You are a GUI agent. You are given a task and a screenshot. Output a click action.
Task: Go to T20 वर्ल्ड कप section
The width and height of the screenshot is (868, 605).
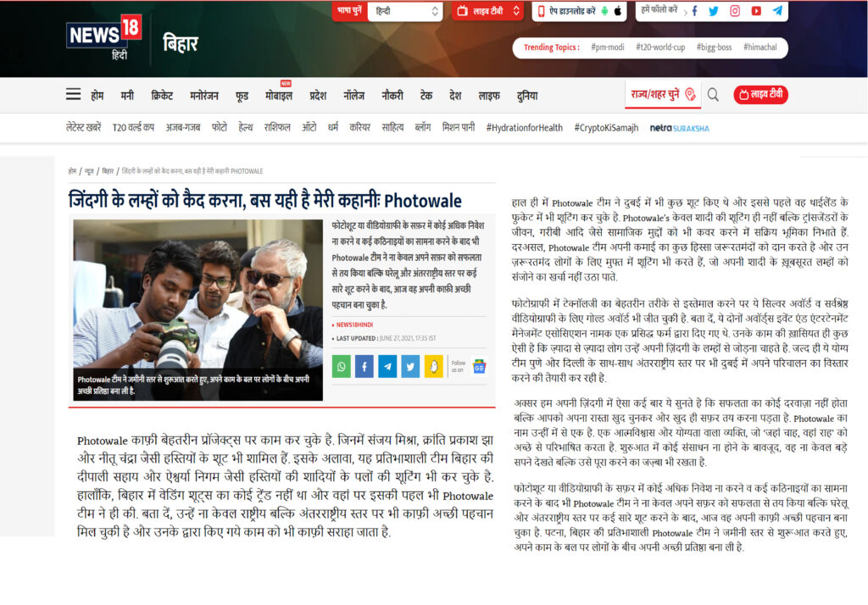coord(133,128)
